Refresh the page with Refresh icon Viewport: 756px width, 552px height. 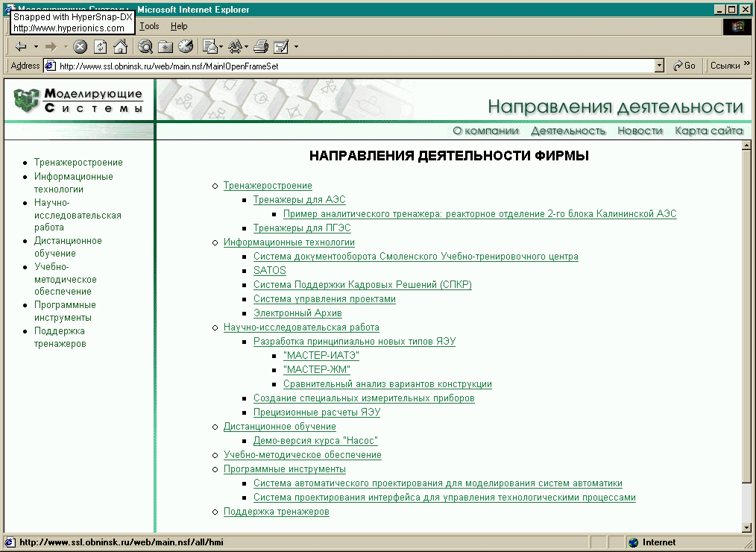pyautogui.click(x=101, y=47)
